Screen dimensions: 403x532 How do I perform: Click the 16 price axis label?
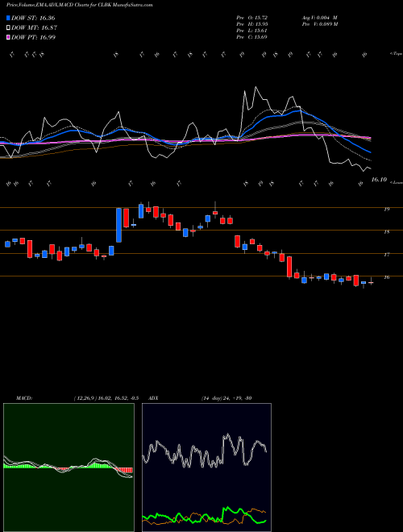coord(386,277)
